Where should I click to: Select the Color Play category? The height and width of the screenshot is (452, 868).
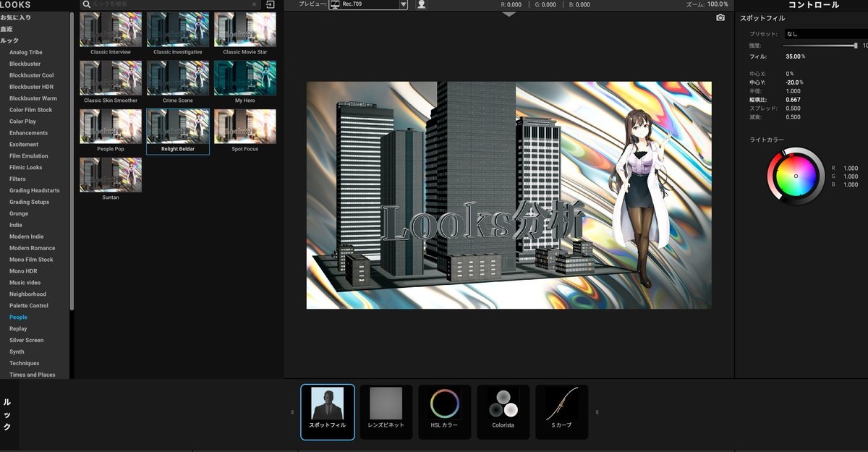click(x=22, y=121)
